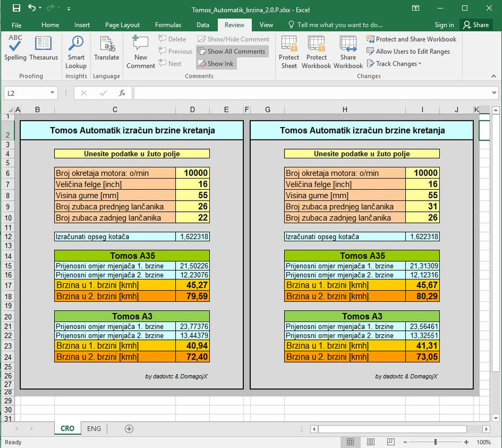The width and height of the screenshot is (502, 448).
Task: Switch to the Formulas tab
Action: point(168,25)
